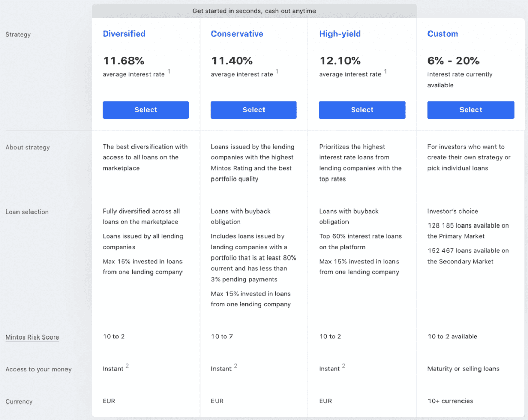Open the High-yield strategy heading
The height and width of the screenshot is (420, 528).
click(340, 34)
